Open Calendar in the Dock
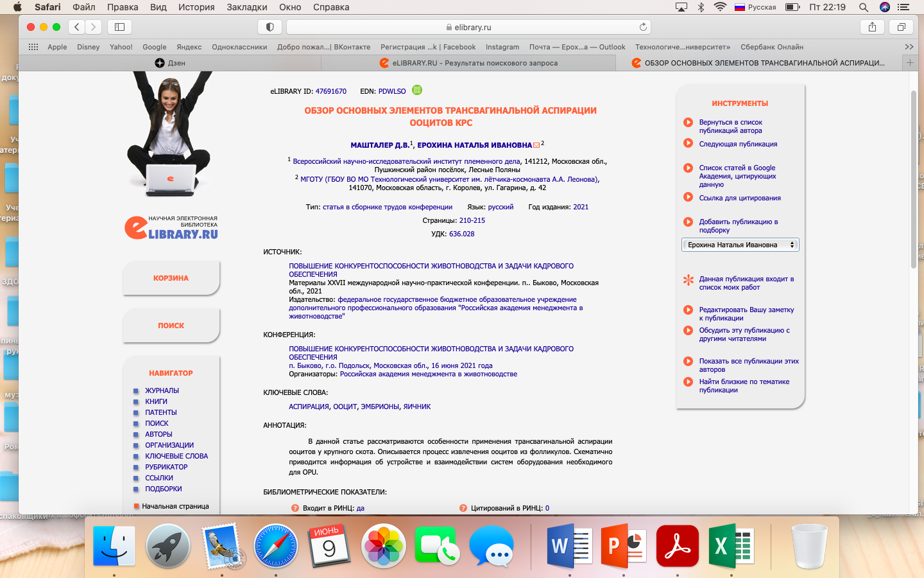 (330, 546)
